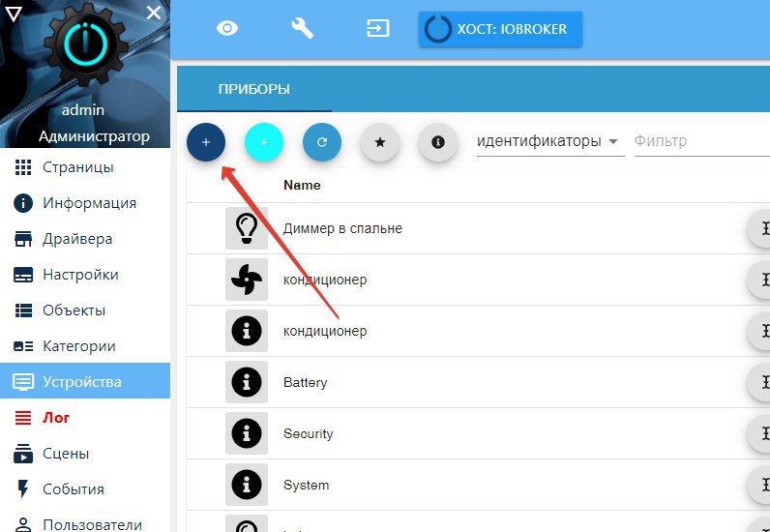Click the События lightning icon
Viewport: 770px width, 532px height.
[23, 489]
